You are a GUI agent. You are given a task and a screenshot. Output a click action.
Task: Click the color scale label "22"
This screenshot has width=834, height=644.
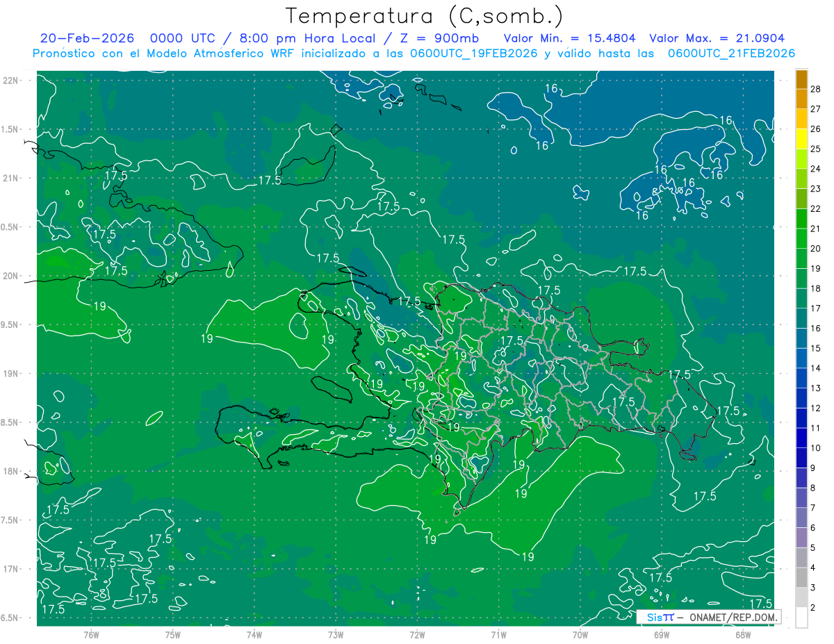click(x=816, y=208)
